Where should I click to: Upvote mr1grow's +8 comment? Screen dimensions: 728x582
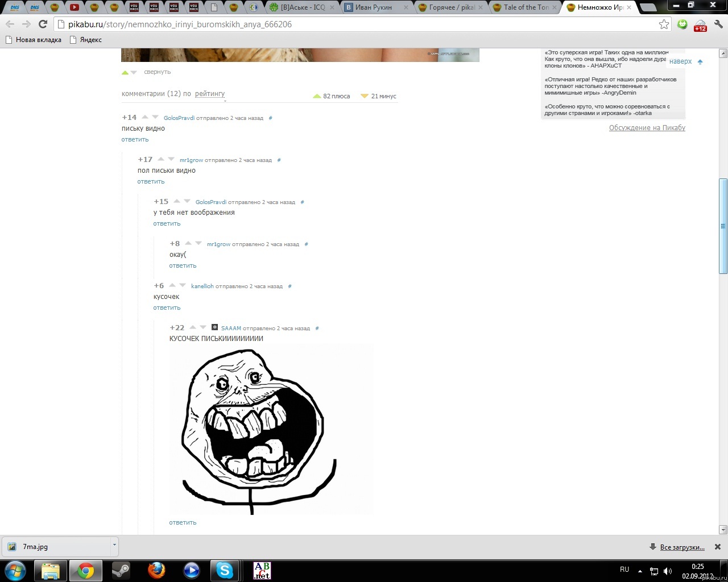tap(188, 243)
